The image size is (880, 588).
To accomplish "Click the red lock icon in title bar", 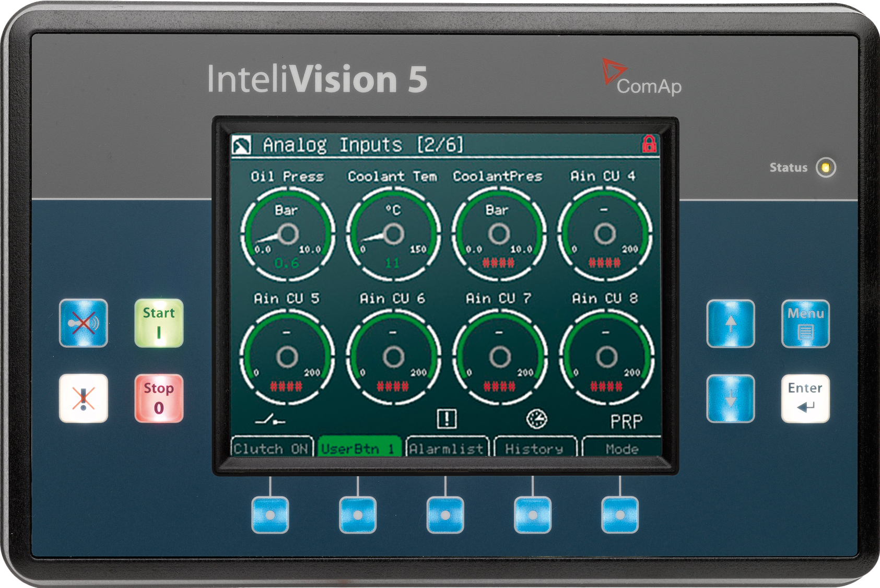I will 649,144.
